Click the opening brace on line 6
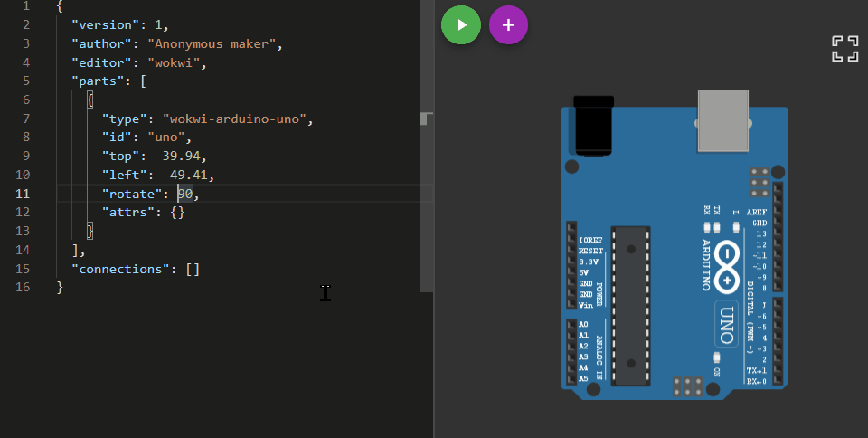Viewport: 868px width, 438px height. 90,100
